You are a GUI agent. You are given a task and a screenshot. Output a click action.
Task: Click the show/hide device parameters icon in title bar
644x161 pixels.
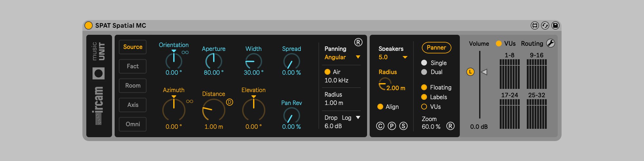click(x=535, y=25)
